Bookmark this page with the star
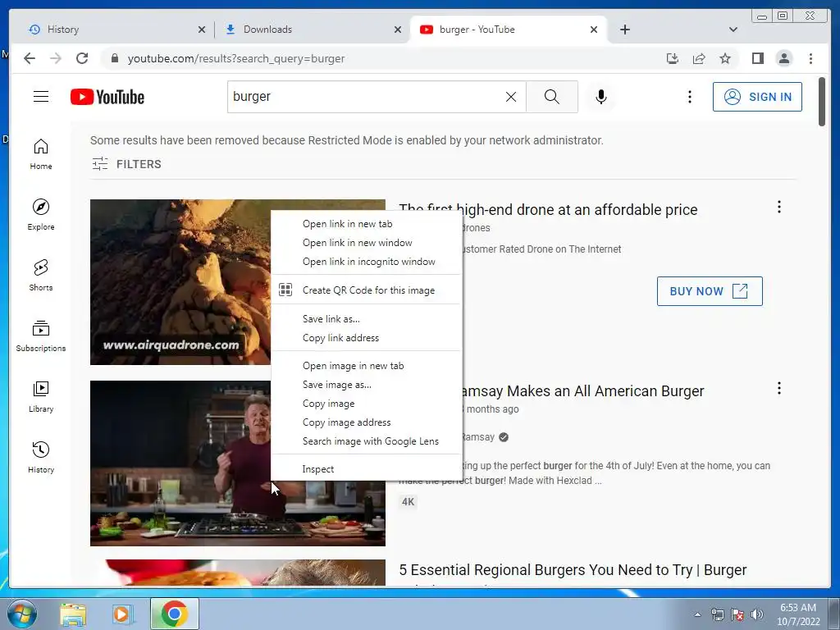This screenshot has width=840, height=630. [x=725, y=58]
